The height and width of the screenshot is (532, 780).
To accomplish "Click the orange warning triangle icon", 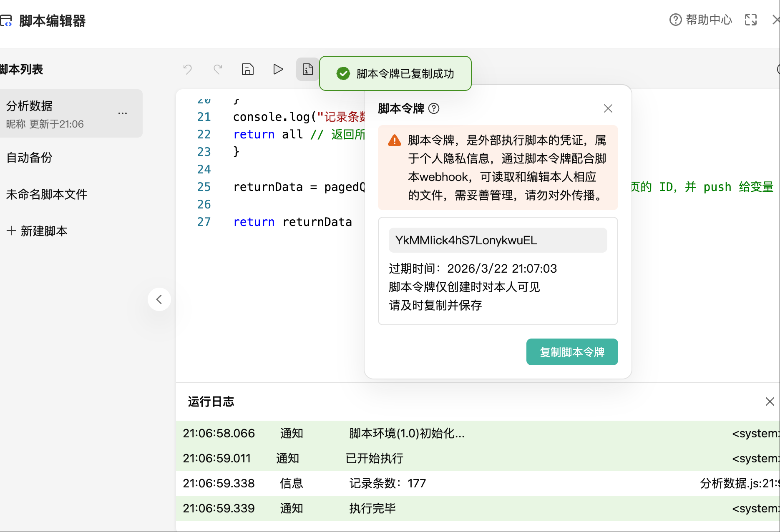I will [394, 141].
